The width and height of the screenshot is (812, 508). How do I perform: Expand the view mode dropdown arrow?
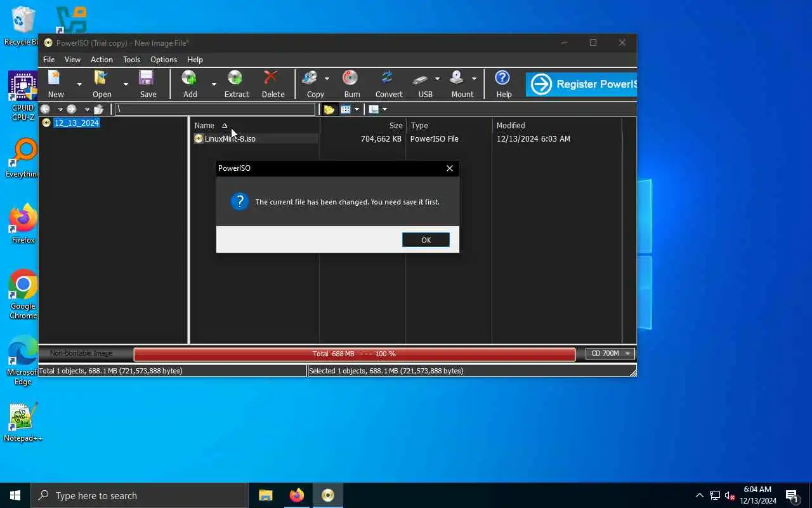(357, 109)
